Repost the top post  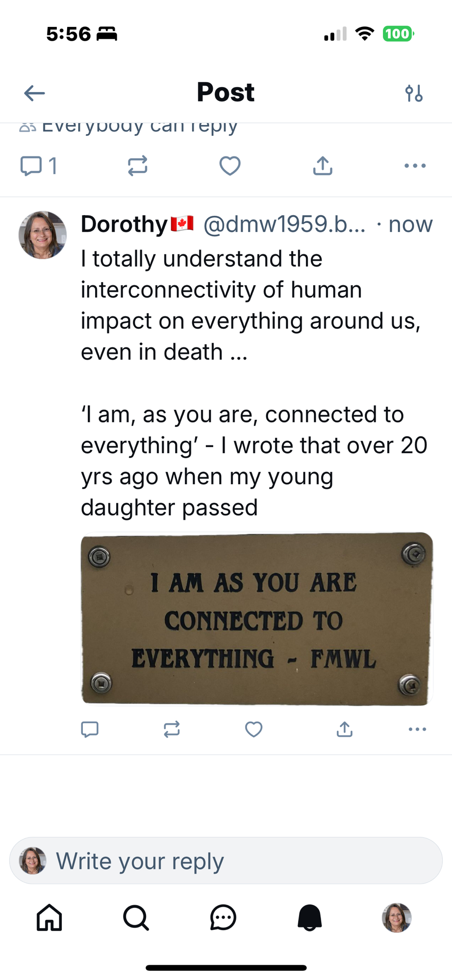137,166
